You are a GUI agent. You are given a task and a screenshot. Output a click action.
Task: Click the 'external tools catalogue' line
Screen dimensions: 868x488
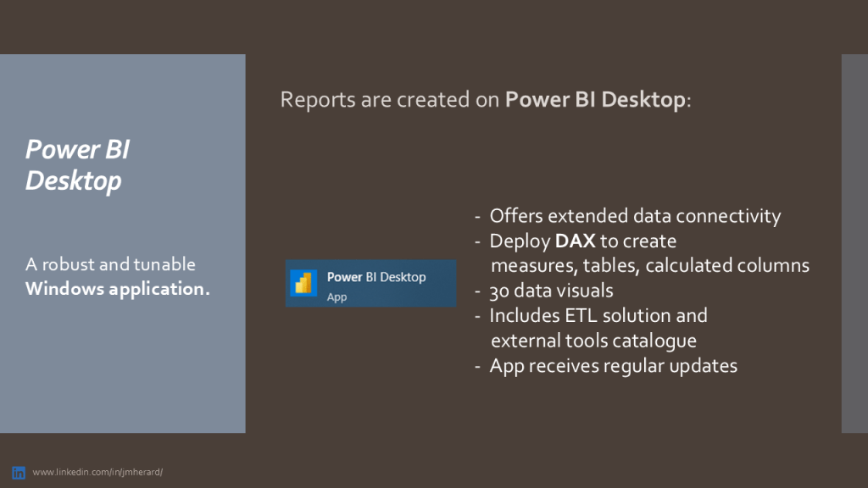click(593, 341)
